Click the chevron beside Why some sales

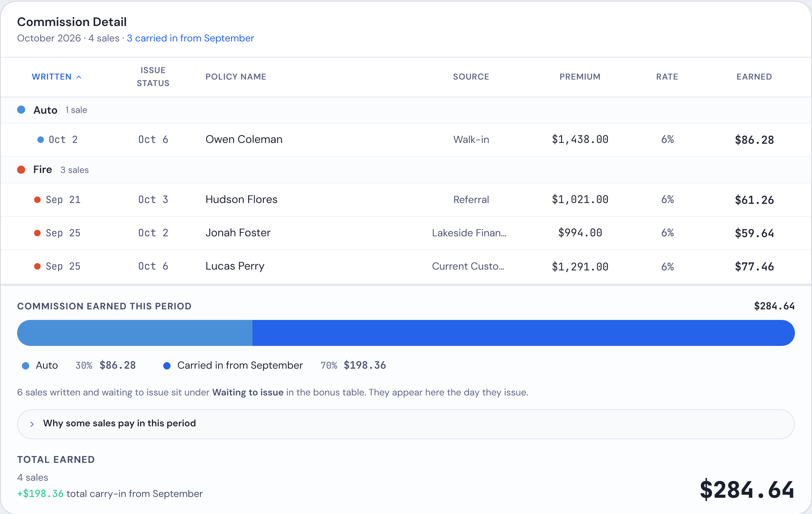(x=32, y=424)
